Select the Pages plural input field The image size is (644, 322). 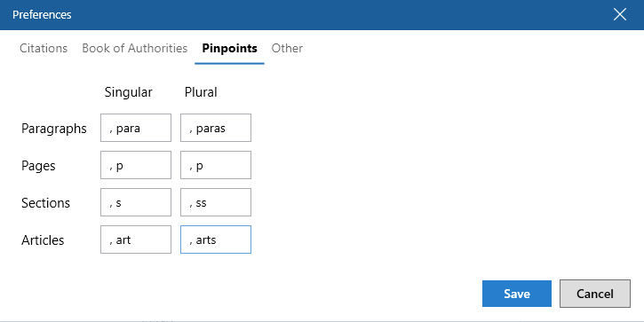click(216, 165)
